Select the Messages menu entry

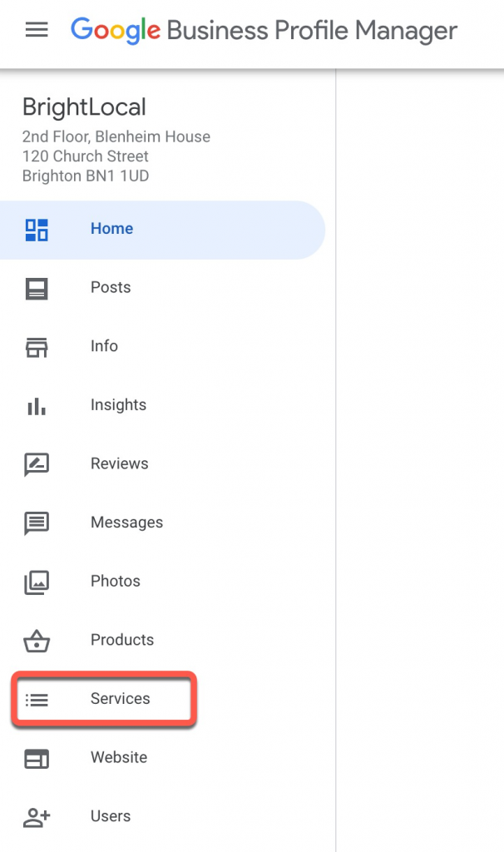pos(126,523)
